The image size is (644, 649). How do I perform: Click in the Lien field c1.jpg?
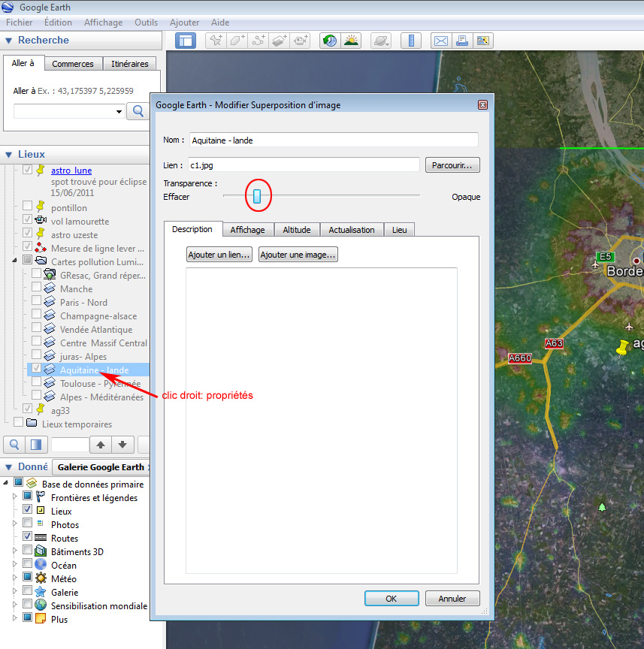point(304,165)
